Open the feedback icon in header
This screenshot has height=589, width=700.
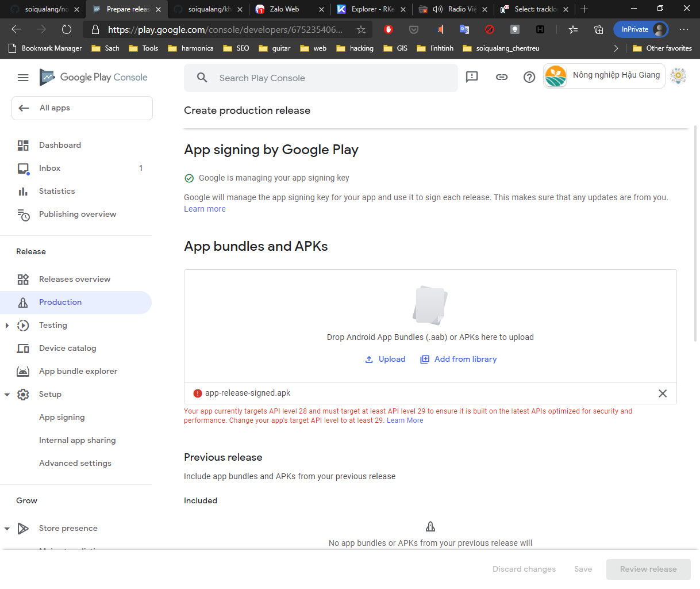pos(472,77)
